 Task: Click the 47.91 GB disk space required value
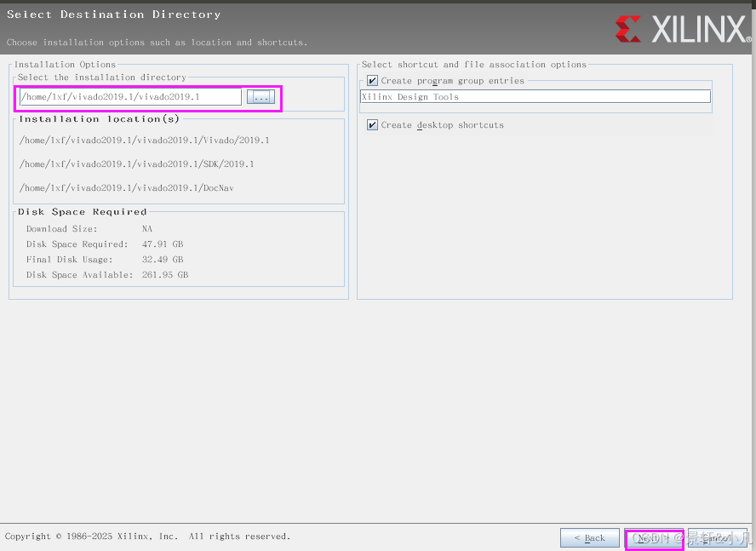[x=163, y=244]
